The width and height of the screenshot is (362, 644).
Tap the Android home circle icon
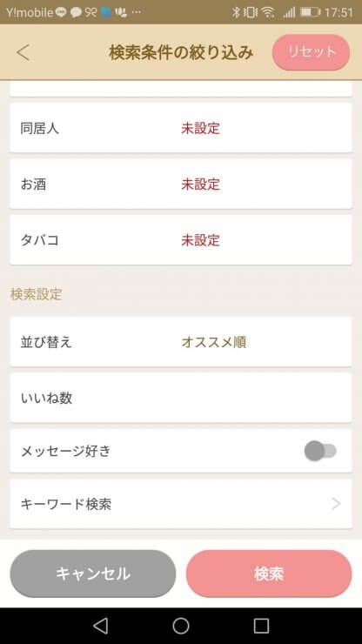pyautogui.click(x=181, y=626)
